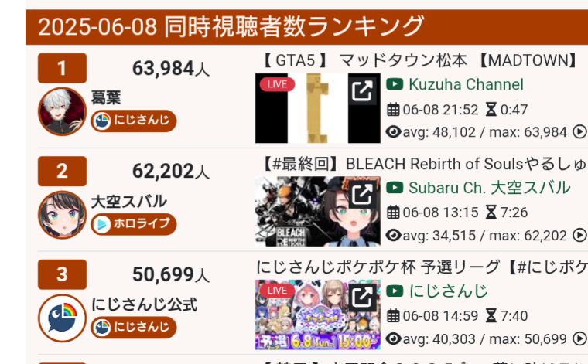Open external link icon on Kuzuha thumbnail
588x364 pixels.
pyautogui.click(x=362, y=90)
